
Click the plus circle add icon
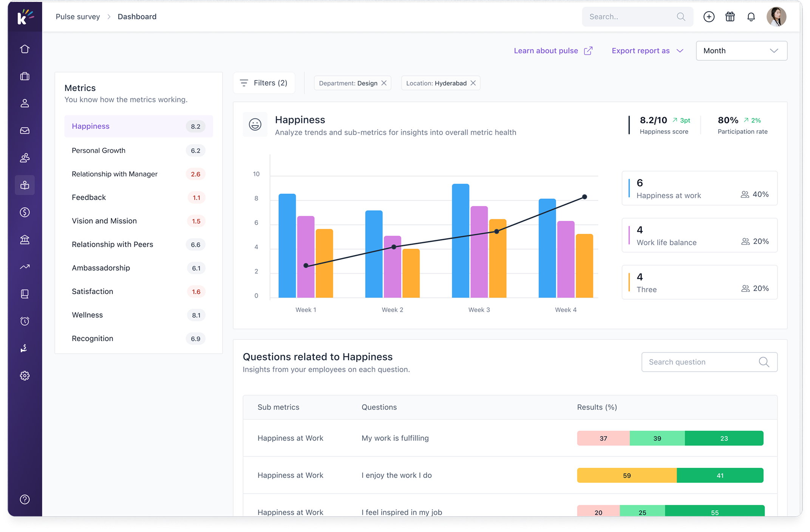(x=709, y=17)
